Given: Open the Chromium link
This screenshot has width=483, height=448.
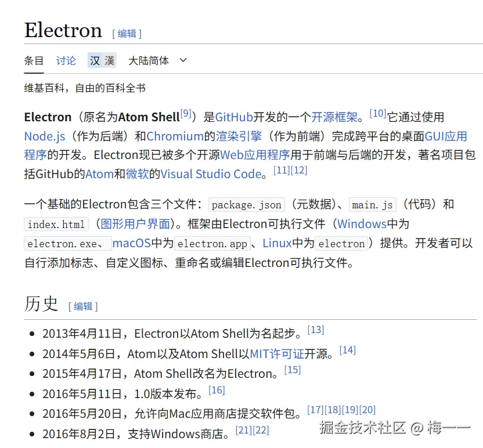Looking at the screenshot, I should 175,136.
